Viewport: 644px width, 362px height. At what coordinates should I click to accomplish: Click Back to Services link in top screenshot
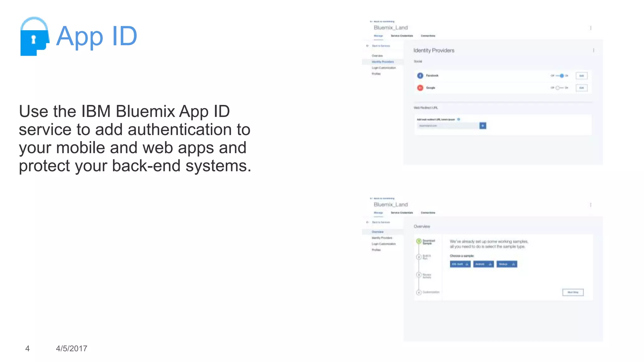click(378, 46)
